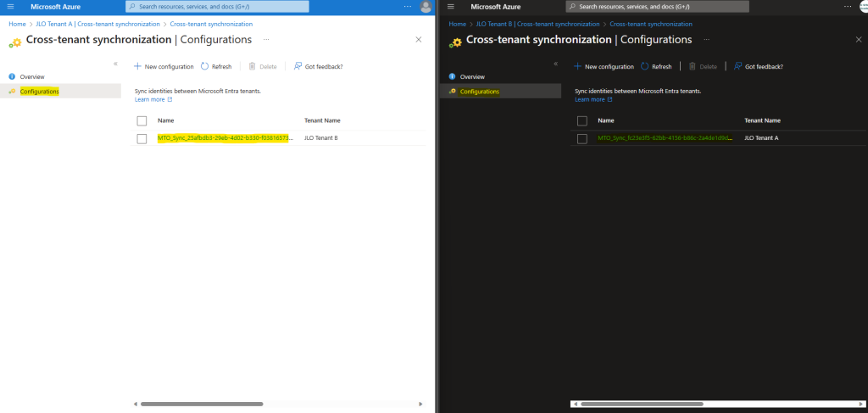The image size is (868, 413).
Task: Open JLO Tenant B breadcrumb link
Action: click(537, 25)
